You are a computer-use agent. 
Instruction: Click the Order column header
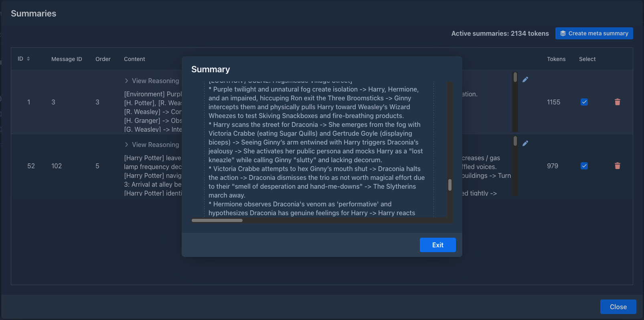tap(103, 59)
